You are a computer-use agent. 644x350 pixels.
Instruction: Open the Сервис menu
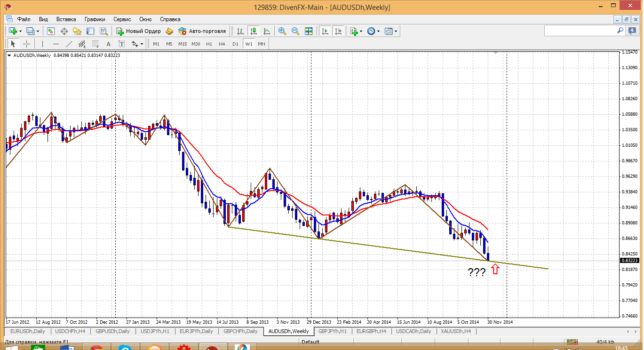click(x=122, y=19)
